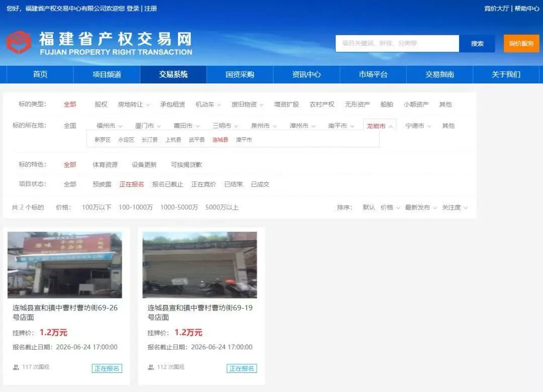Filter by 无形资产 type
The width and height of the screenshot is (543, 392).
(x=357, y=104)
